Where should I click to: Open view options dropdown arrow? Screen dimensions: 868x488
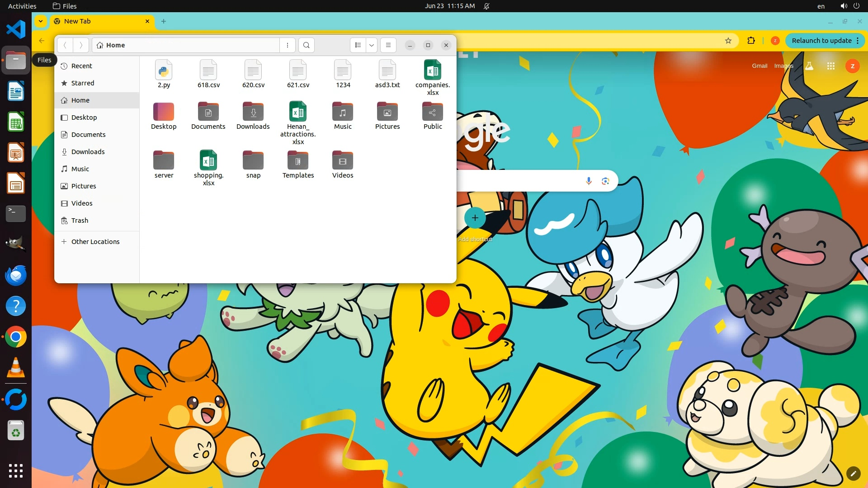click(372, 45)
